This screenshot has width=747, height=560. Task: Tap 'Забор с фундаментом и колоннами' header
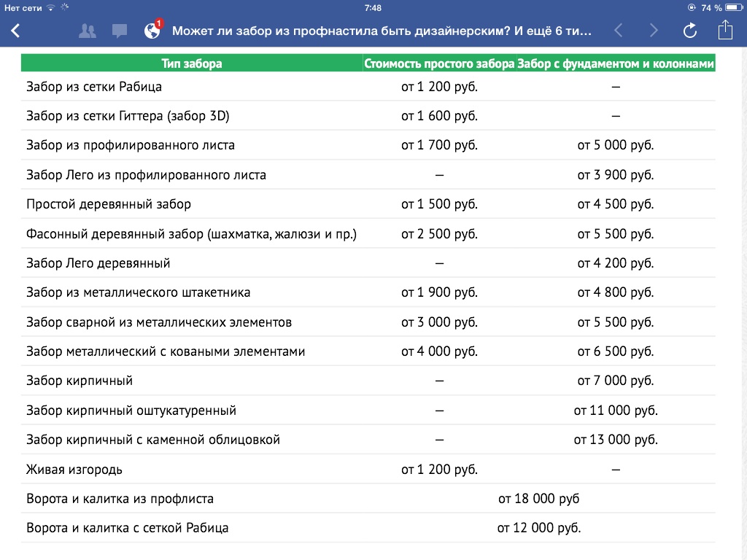pos(616,63)
